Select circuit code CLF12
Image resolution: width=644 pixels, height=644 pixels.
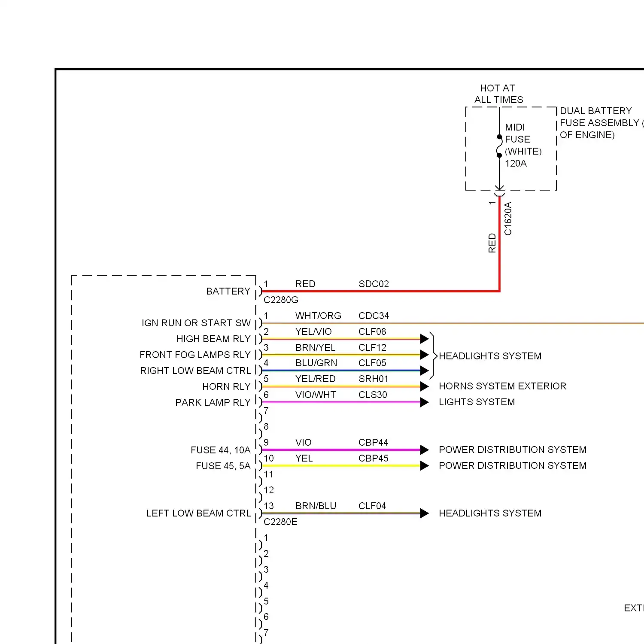[x=372, y=347]
